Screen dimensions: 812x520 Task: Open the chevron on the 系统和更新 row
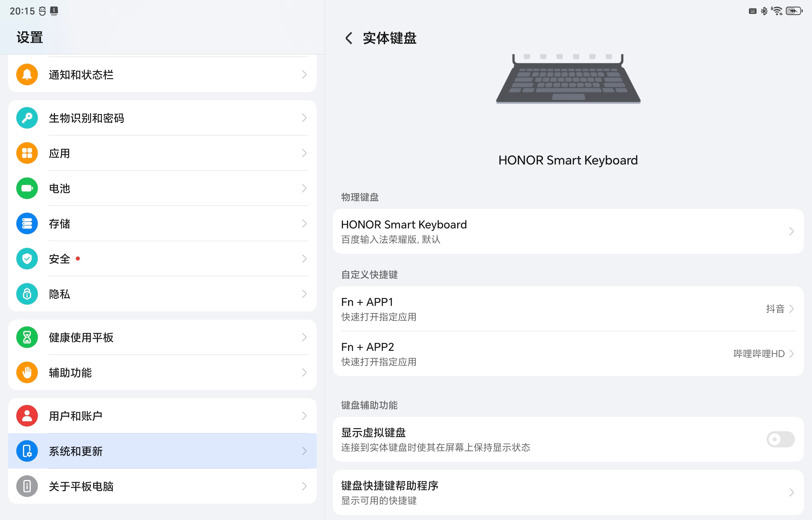(x=304, y=451)
